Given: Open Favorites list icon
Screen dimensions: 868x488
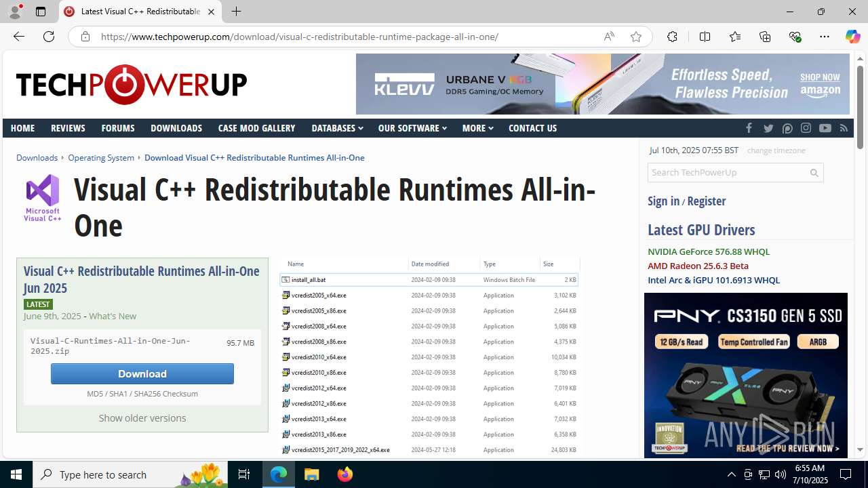Looking at the screenshot, I should coord(735,37).
